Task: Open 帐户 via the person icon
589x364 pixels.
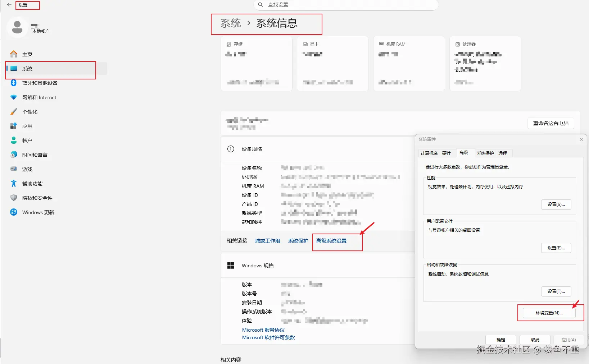Action: coord(14,140)
